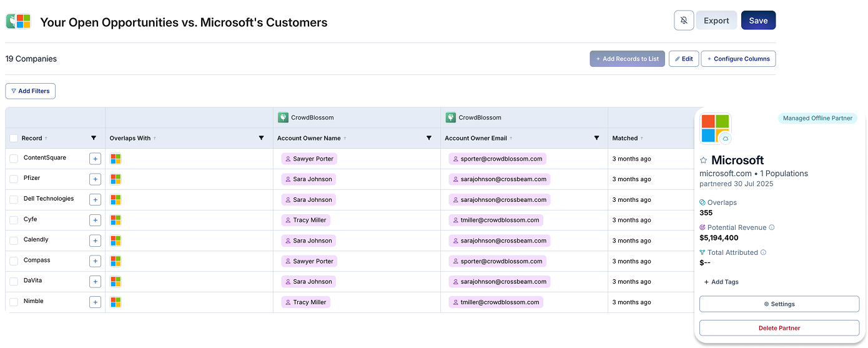This screenshot has width=868, height=348.
Task: Check the Dell Technologies row checkbox
Action: [14, 200]
